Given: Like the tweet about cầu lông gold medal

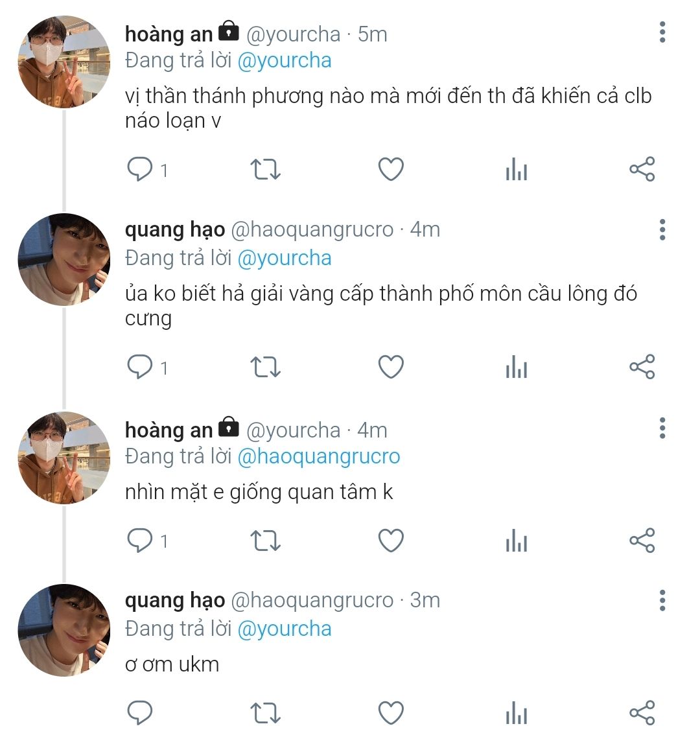Looking at the screenshot, I should (x=391, y=367).
